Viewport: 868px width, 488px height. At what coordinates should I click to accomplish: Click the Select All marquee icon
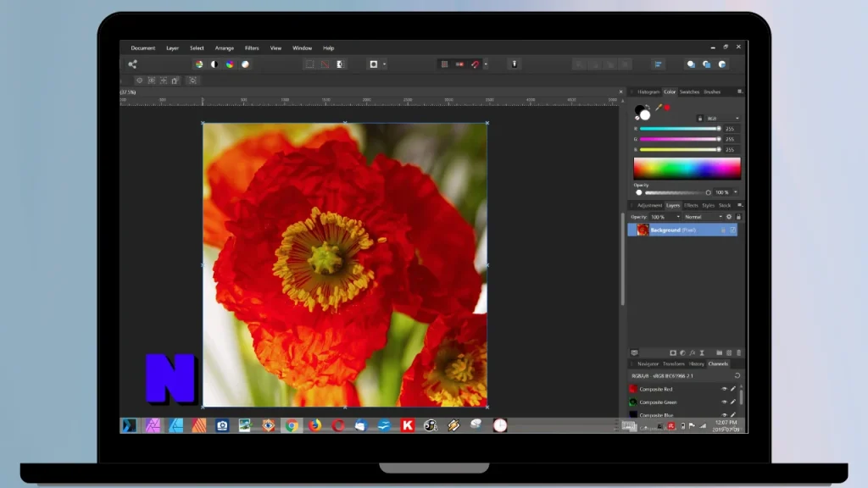click(309, 64)
